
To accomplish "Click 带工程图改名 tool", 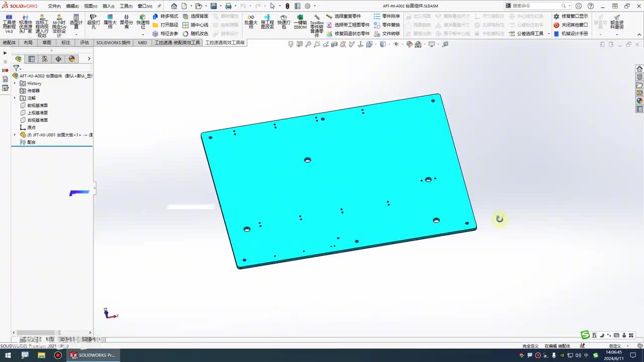I will (x=267, y=22).
